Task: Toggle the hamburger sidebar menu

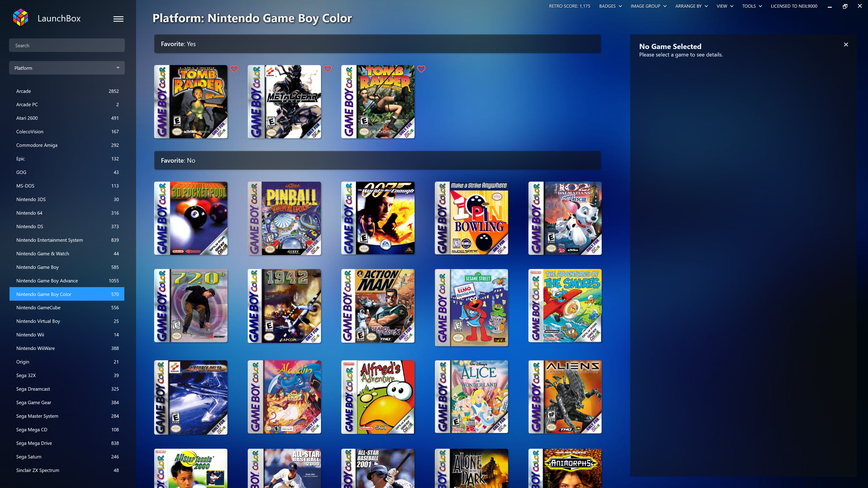Action: coord(118,19)
